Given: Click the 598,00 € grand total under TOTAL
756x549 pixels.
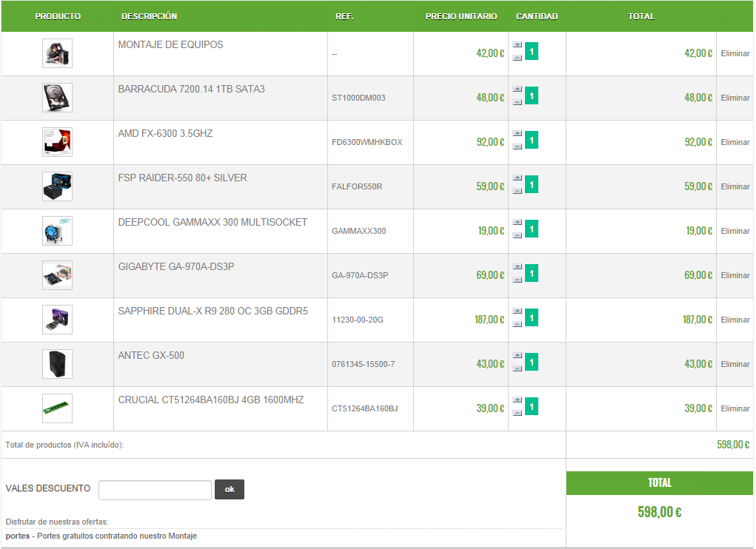Looking at the screenshot, I should pyautogui.click(x=660, y=512).
